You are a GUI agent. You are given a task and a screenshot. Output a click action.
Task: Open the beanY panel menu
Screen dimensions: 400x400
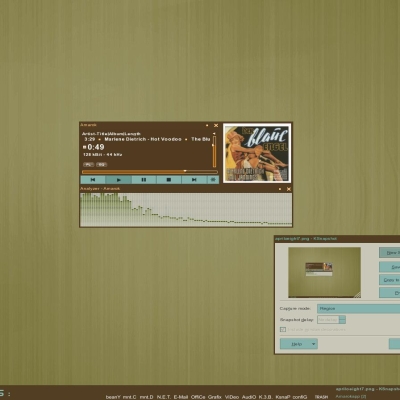(x=113, y=397)
